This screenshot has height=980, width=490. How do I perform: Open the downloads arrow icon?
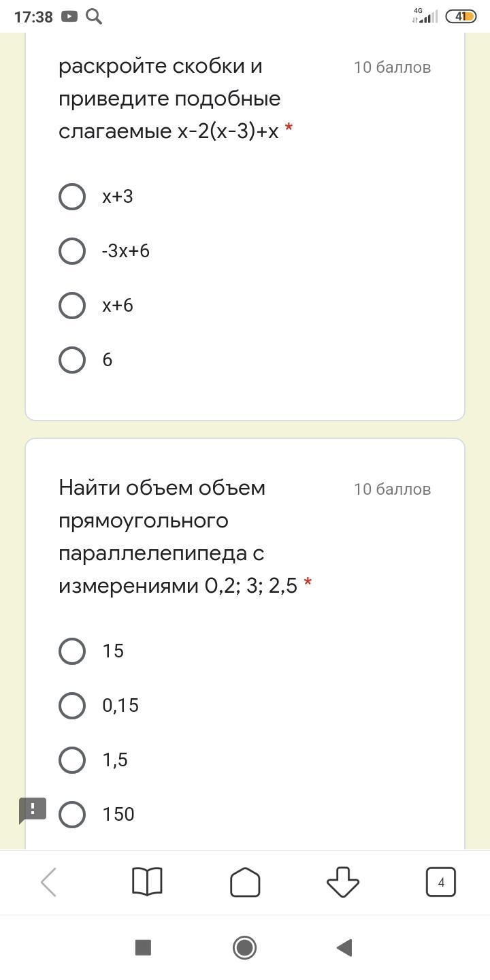pos(343,883)
